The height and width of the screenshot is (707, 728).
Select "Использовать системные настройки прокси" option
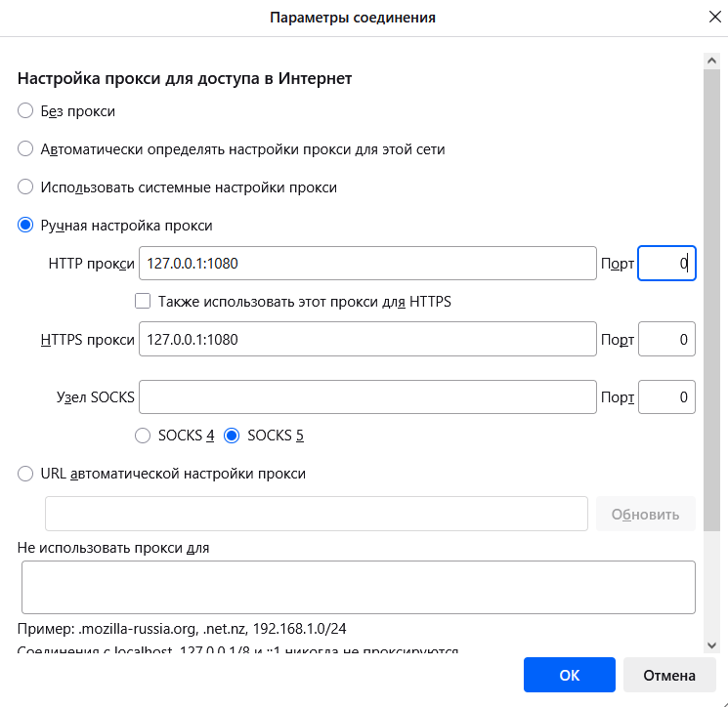point(25,187)
